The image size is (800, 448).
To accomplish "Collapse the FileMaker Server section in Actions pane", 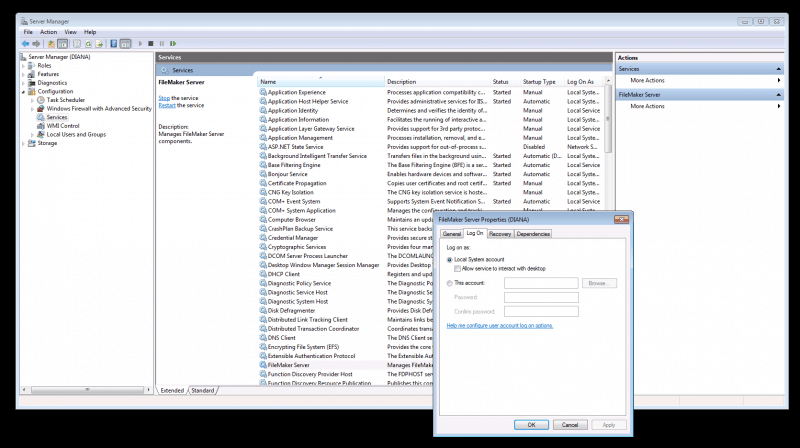I will (x=779, y=95).
